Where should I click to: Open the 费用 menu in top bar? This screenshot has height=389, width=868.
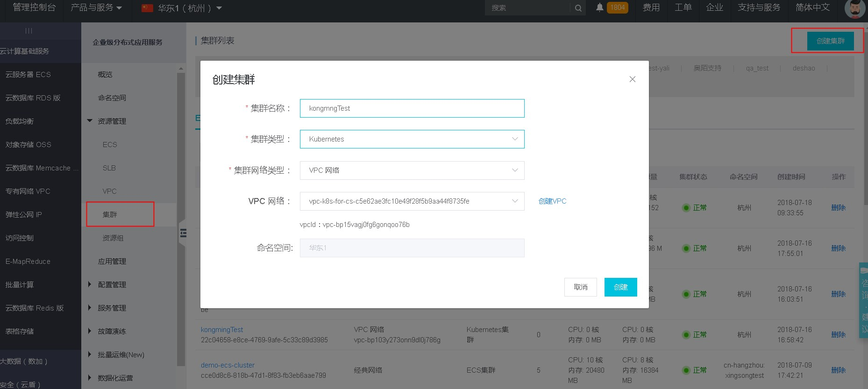(651, 8)
